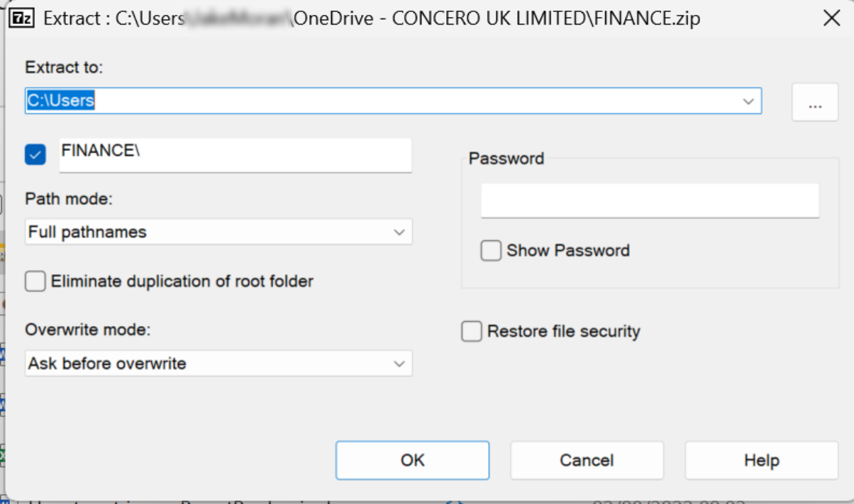This screenshot has height=504, width=854.
Task: Open the browse folder ellipsis button
Action: click(x=815, y=102)
